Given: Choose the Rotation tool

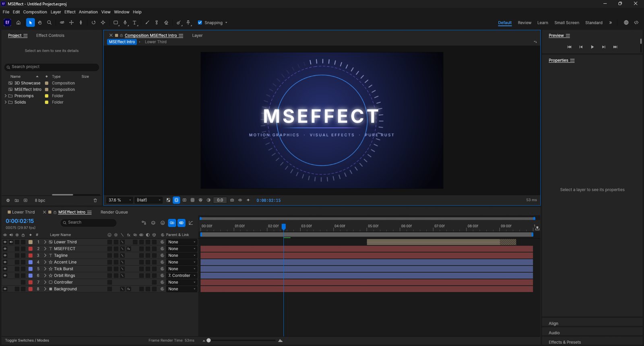Looking at the screenshot, I should pos(93,23).
